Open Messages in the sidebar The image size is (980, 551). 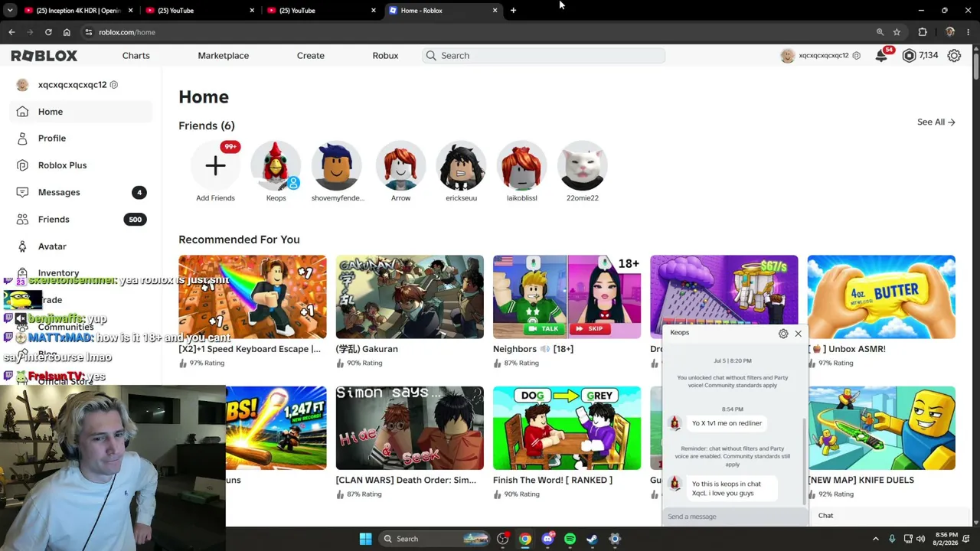click(81, 192)
